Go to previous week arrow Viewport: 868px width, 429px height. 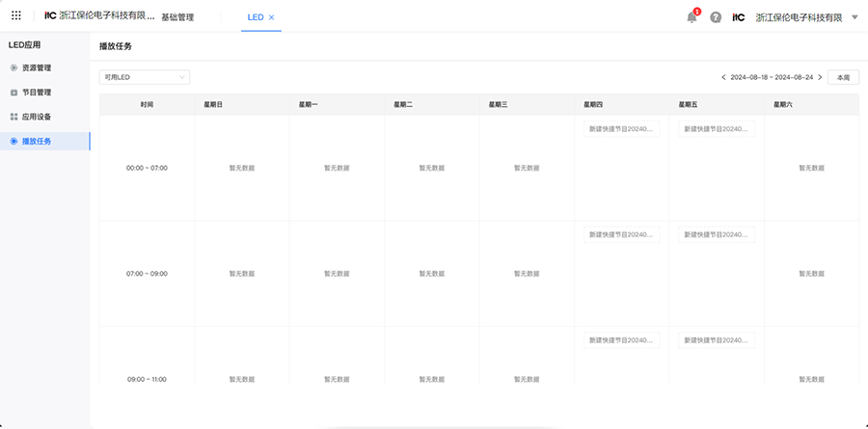tap(723, 77)
